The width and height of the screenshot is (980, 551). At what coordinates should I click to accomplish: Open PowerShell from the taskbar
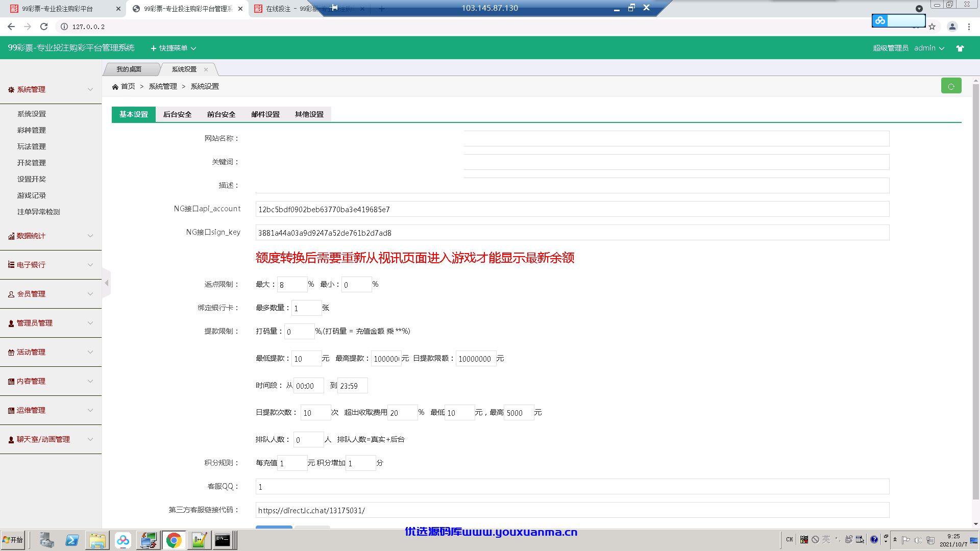point(72,540)
